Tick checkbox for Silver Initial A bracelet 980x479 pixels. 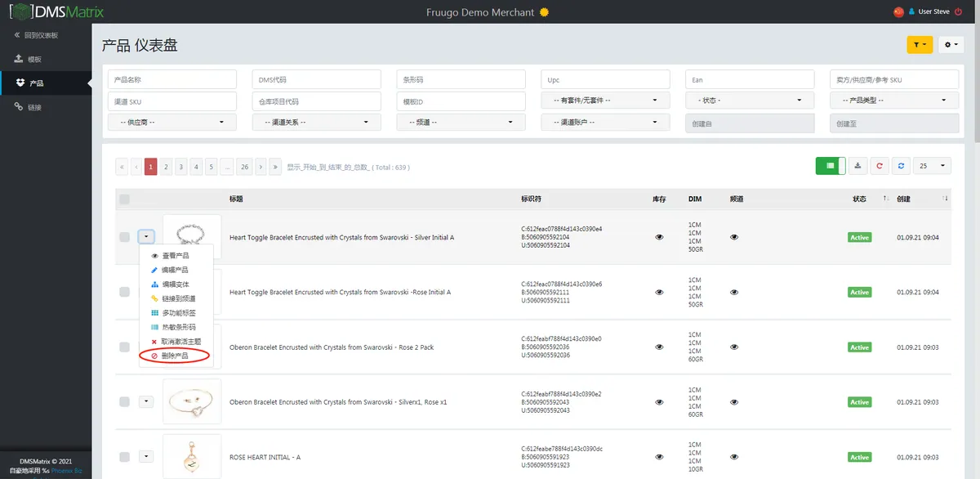click(x=124, y=237)
